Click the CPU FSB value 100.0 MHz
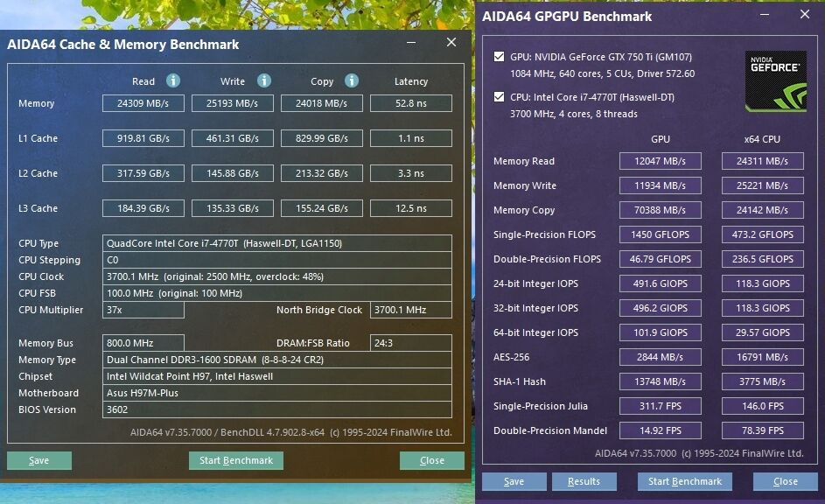825x504 pixels. point(276,293)
